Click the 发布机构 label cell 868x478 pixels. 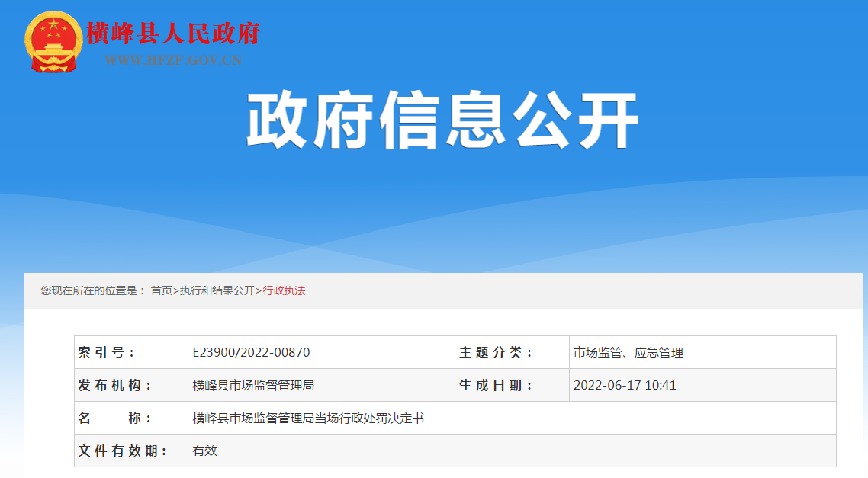coord(131,385)
